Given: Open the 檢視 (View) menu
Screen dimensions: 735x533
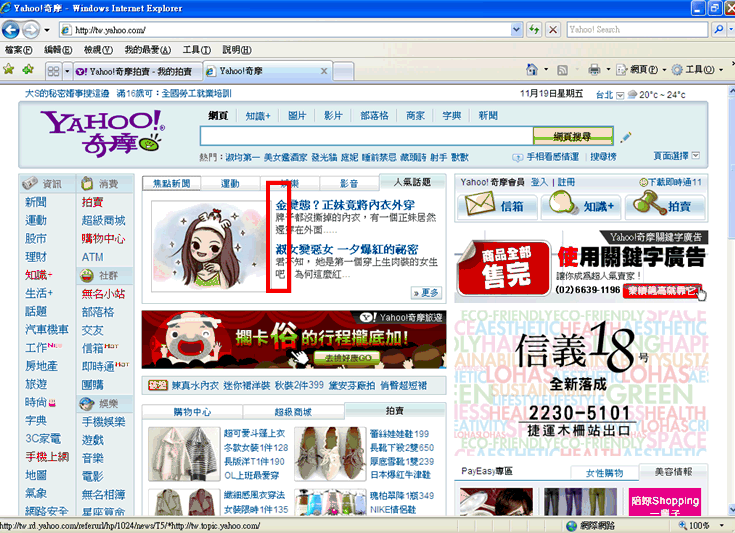Looking at the screenshot, I should point(98,50).
